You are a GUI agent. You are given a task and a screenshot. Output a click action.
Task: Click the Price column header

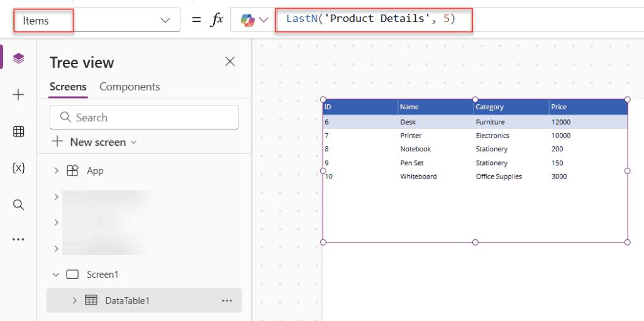[589, 107]
